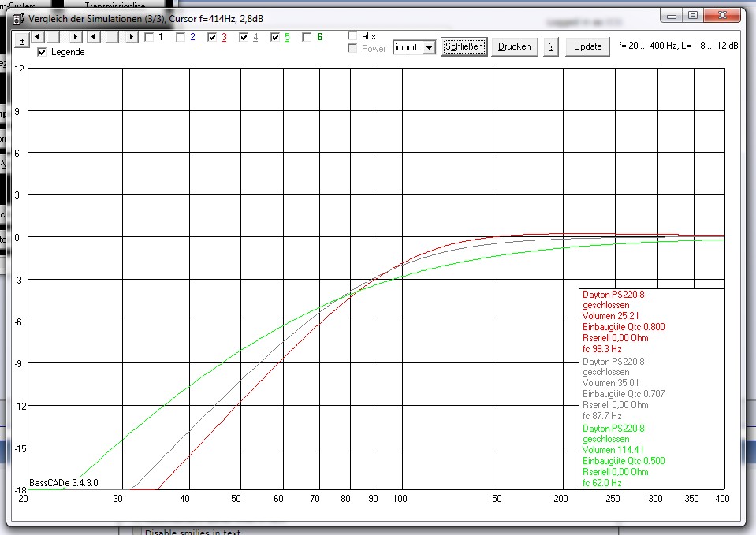Click left arrow of the first scroll control
This screenshot has width=756, height=535.
(39, 36)
